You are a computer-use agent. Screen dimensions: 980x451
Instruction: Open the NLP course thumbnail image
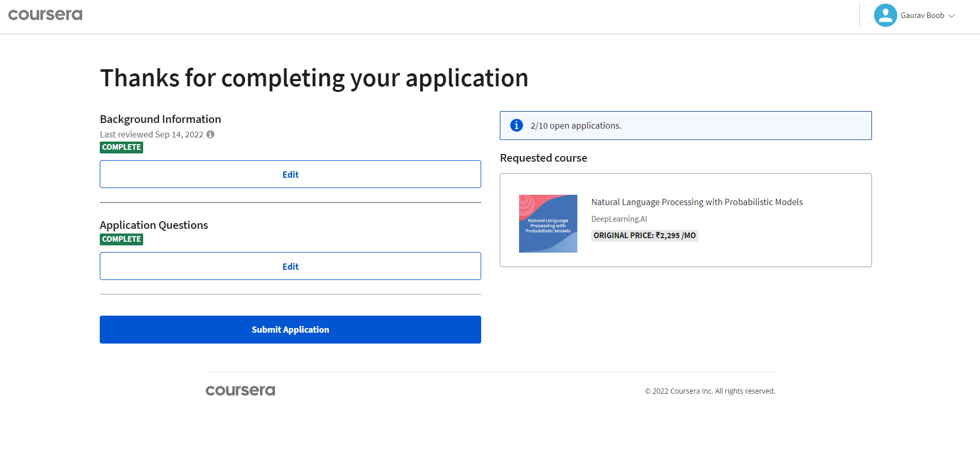tap(548, 224)
